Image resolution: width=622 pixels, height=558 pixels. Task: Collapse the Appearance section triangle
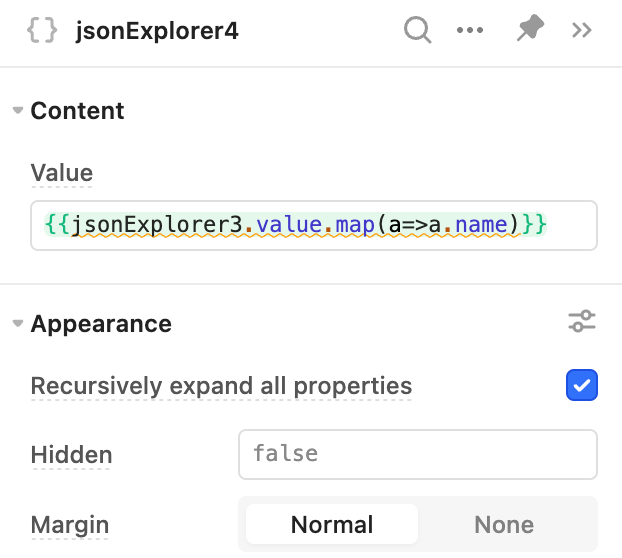(17, 323)
